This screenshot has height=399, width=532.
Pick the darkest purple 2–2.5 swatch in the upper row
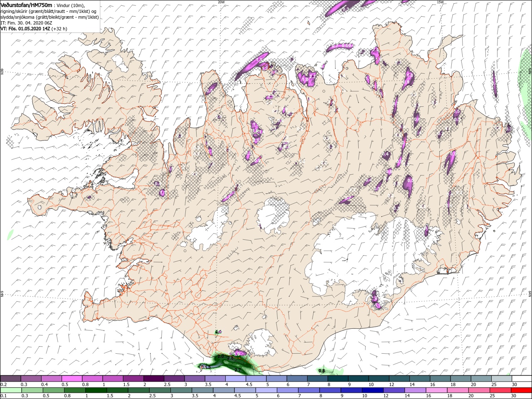[153, 379]
